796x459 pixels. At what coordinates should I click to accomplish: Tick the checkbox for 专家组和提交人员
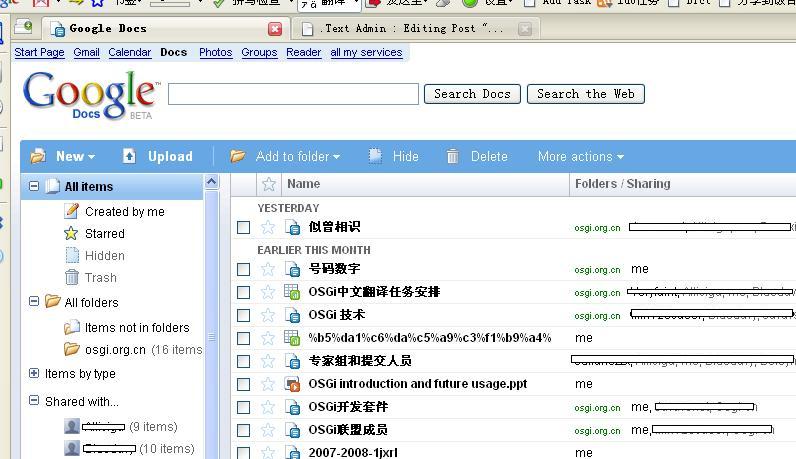tap(244, 362)
